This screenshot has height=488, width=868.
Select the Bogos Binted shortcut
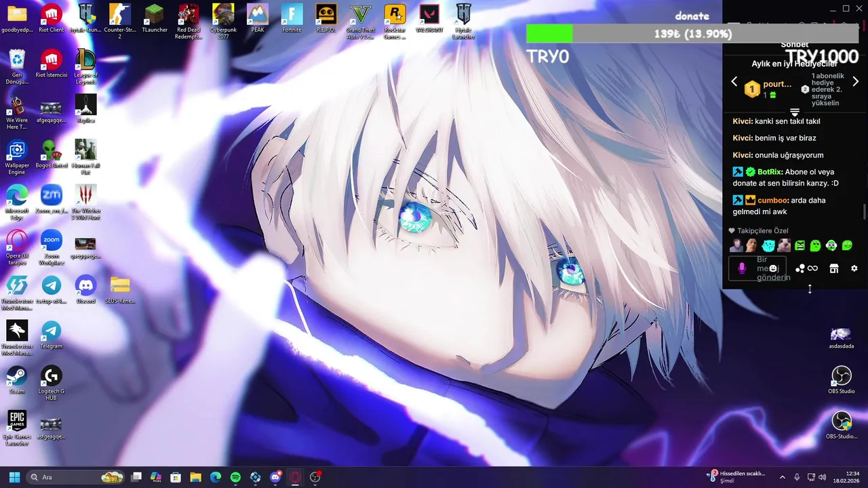tap(51, 154)
